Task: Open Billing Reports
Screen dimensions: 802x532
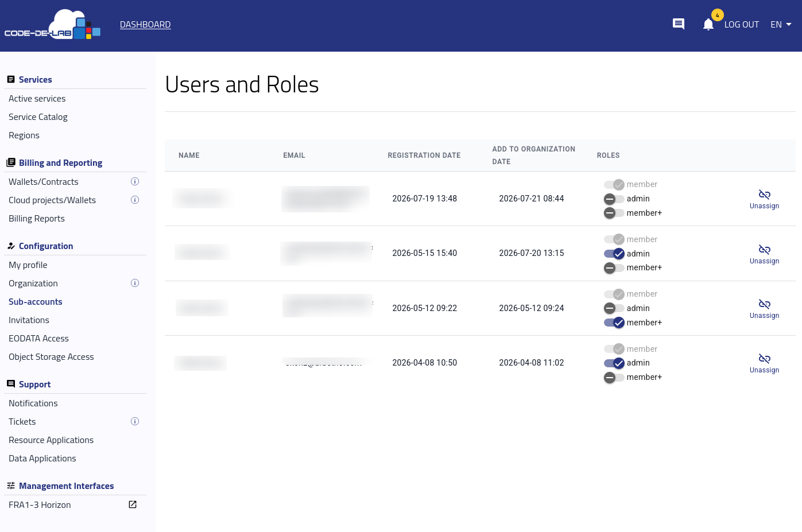Action: [37, 219]
